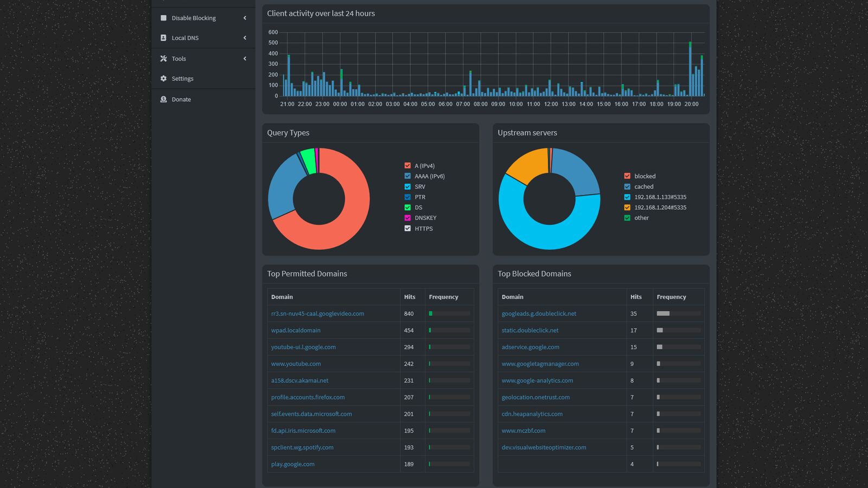Toggle the blocked upstream legend checkbox

(x=627, y=176)
